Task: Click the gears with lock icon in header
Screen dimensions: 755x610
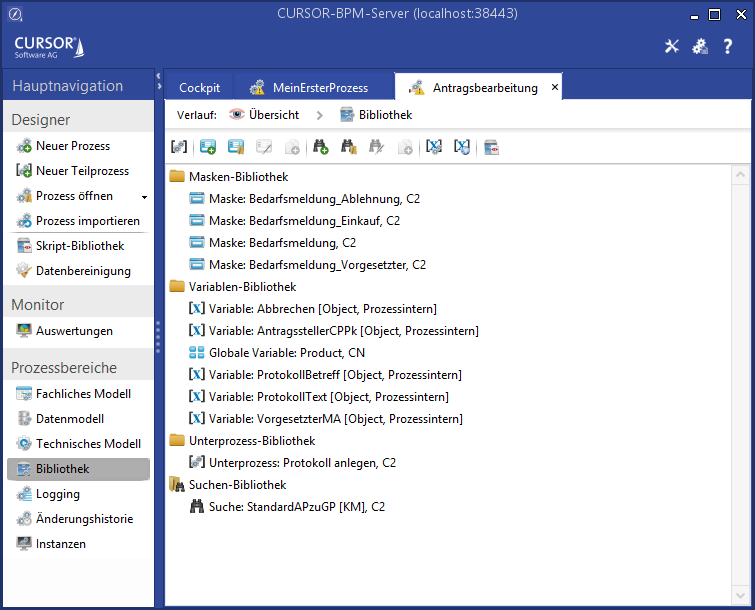Action: [700, 46]
